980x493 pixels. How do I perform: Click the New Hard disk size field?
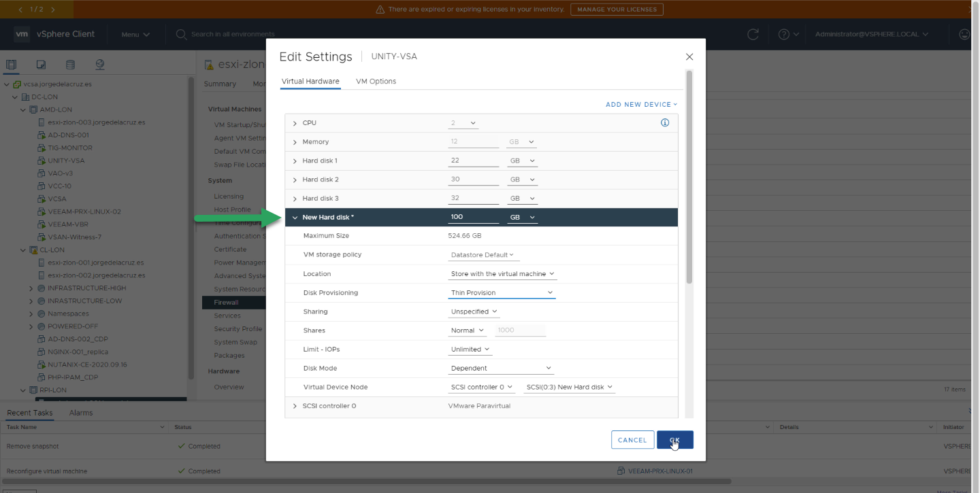coord(474,218)
